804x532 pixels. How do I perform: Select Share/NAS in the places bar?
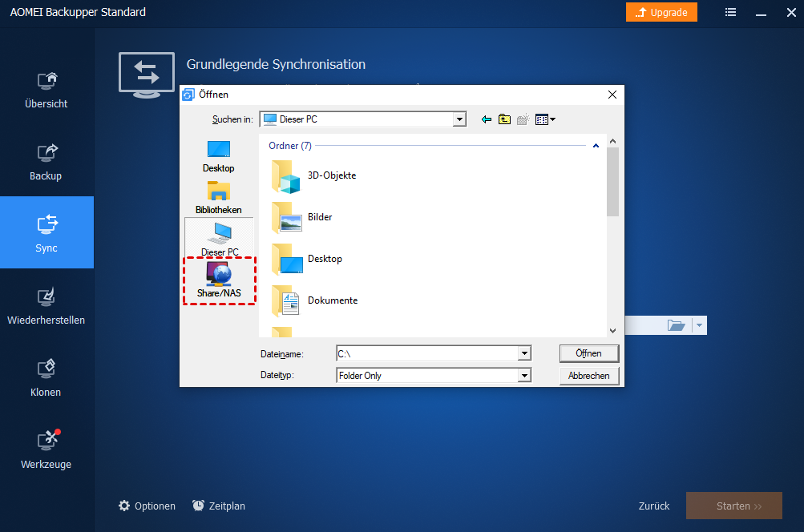click(x=220, y=280)
